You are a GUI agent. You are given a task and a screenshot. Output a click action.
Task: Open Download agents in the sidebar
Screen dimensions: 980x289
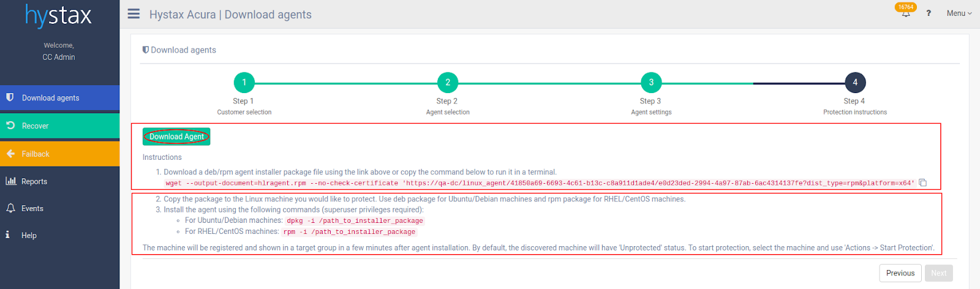click(x=60, y=98)
